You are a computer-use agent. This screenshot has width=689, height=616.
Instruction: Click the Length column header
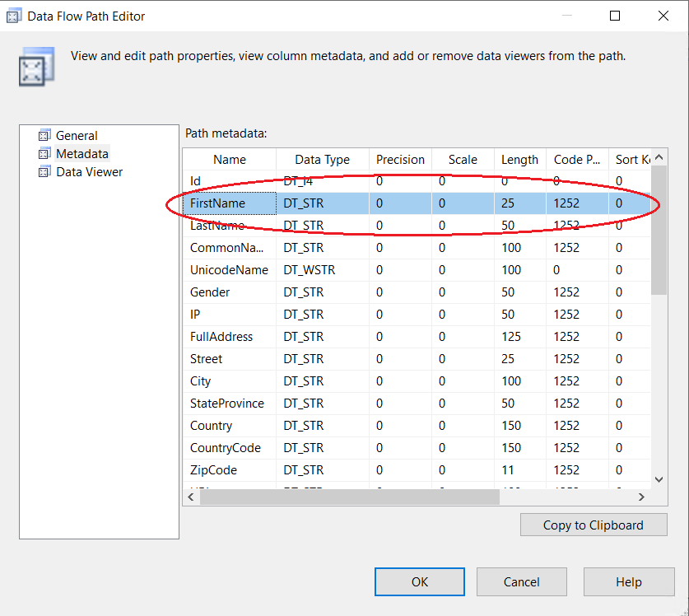click(519, 160)
